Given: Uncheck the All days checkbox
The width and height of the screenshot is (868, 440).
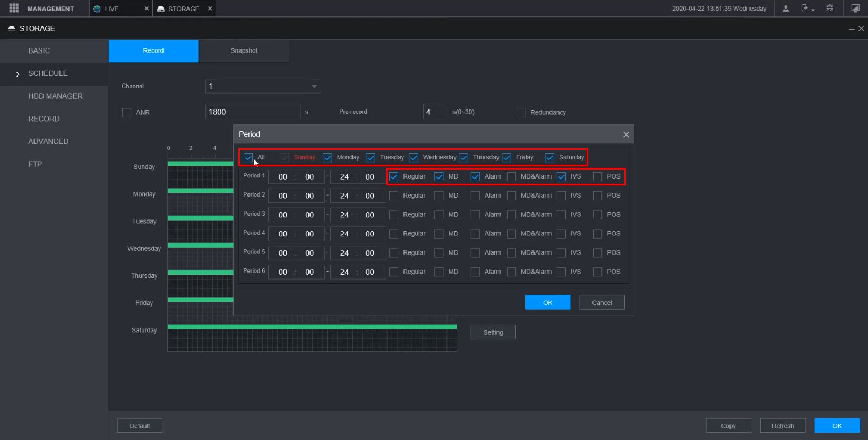Looking at the screenshot, I should (x=248, y=158).
